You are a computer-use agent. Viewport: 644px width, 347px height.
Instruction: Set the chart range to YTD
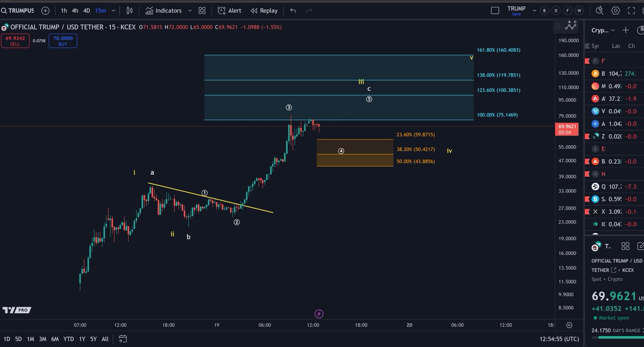click(x=69, y=339)
